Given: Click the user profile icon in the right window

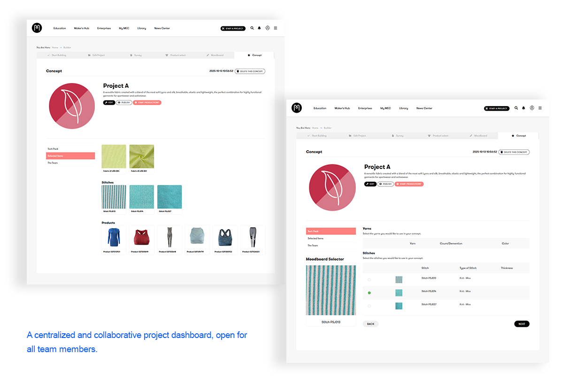Looking at the screenshot, I should coord(532,108).
